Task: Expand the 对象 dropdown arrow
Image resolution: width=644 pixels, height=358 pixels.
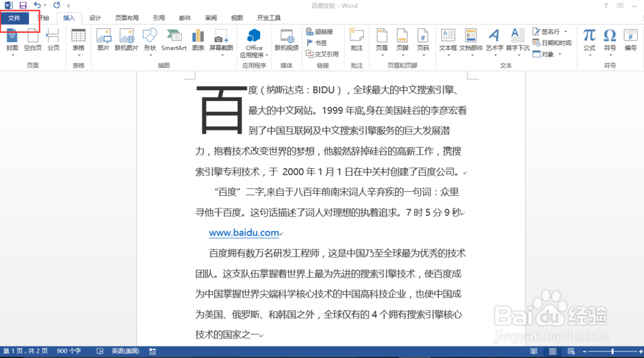Action: (560, 54)
